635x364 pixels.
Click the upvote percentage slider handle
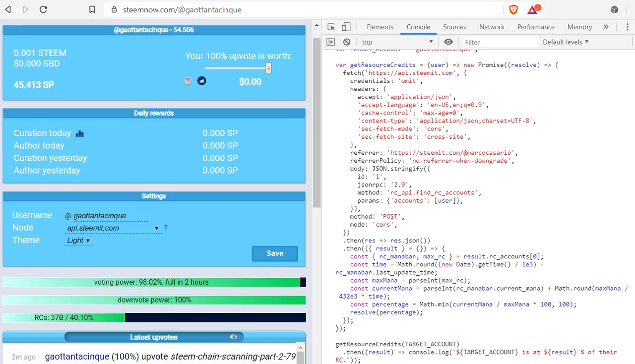pos(268,68)
